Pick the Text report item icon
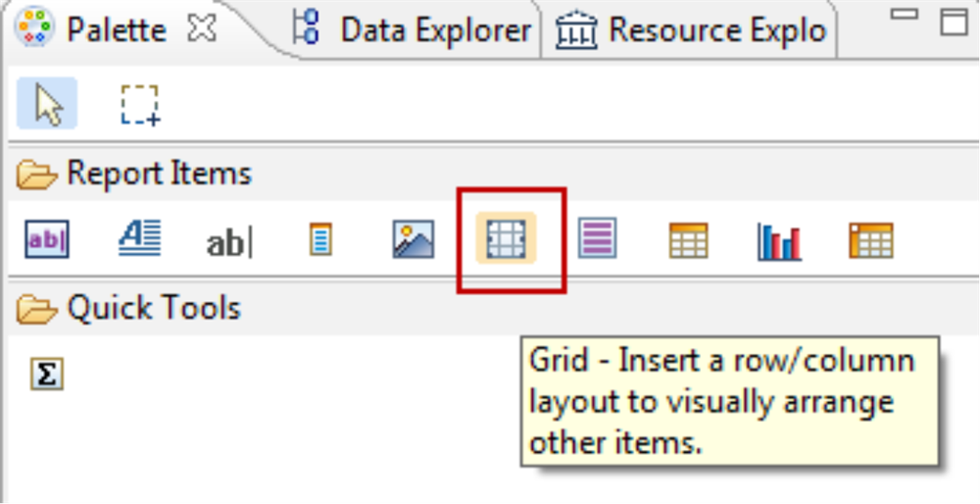The width and height of the screenshot is (980, 504). tap(140, 239)
